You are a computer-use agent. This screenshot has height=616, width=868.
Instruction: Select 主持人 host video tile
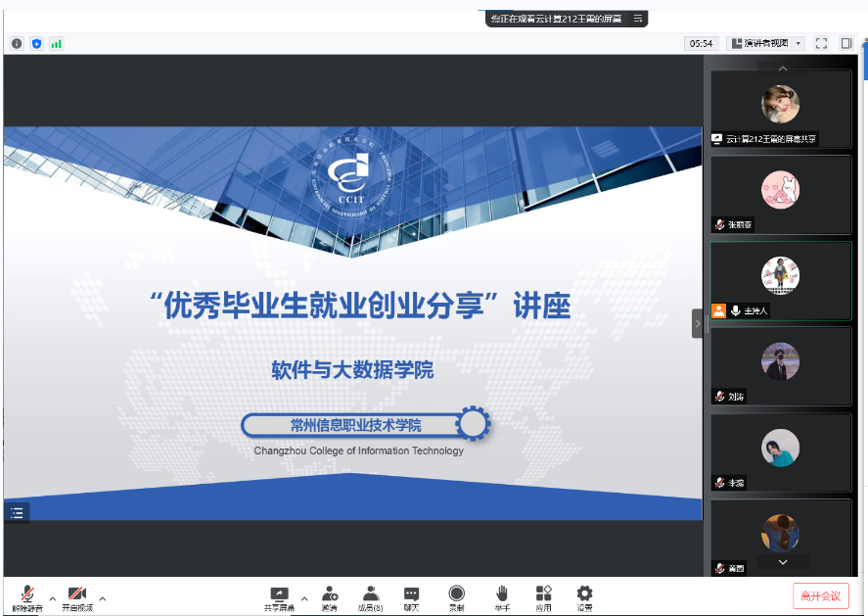point(781,281)
